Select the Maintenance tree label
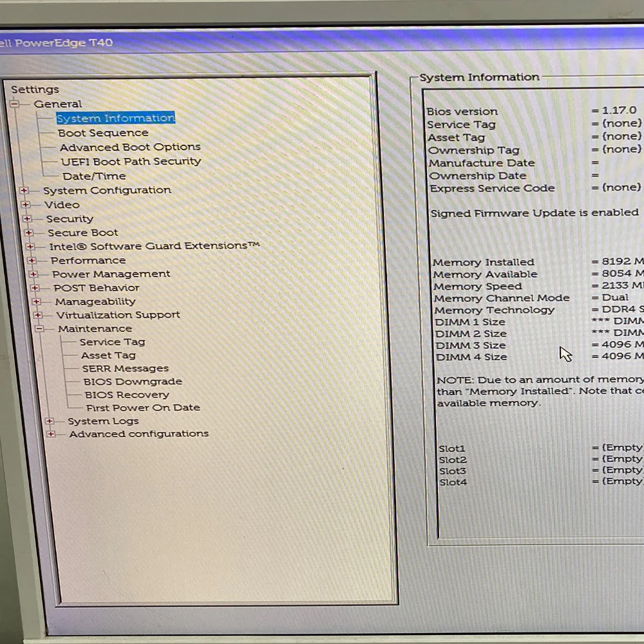 pos(95,328)
